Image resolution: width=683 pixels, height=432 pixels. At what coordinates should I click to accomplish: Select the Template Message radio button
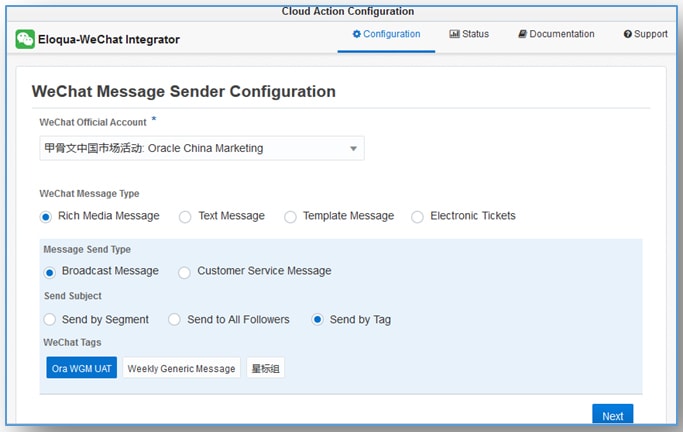click(x=290, y=216)
